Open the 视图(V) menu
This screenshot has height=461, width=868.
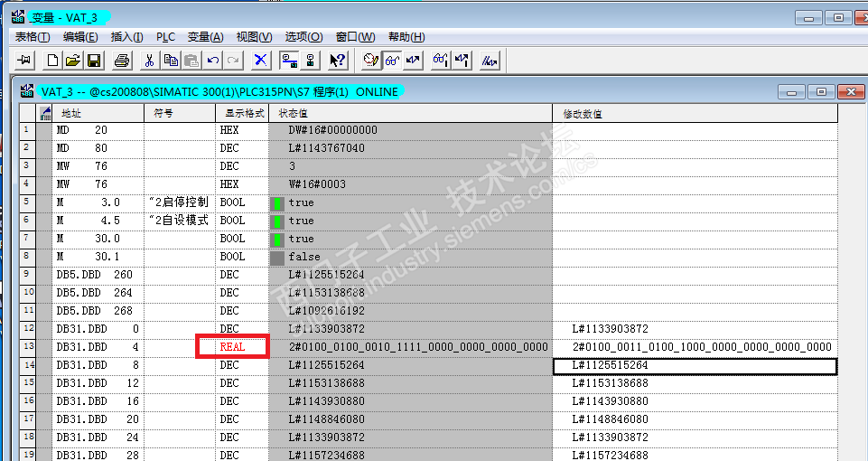[254, 37]
